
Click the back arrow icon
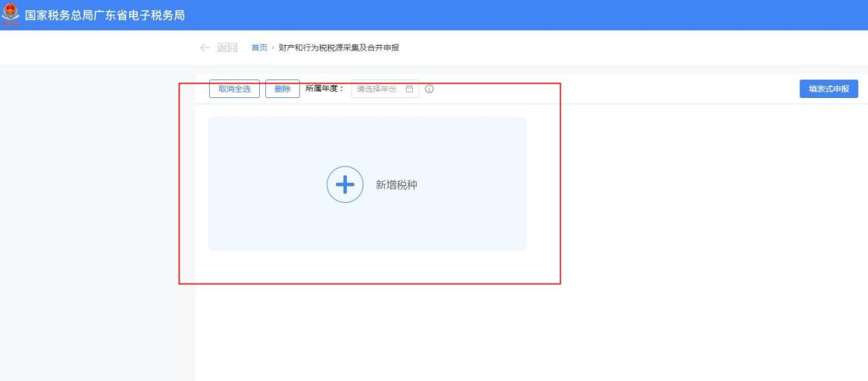[205, 47]
